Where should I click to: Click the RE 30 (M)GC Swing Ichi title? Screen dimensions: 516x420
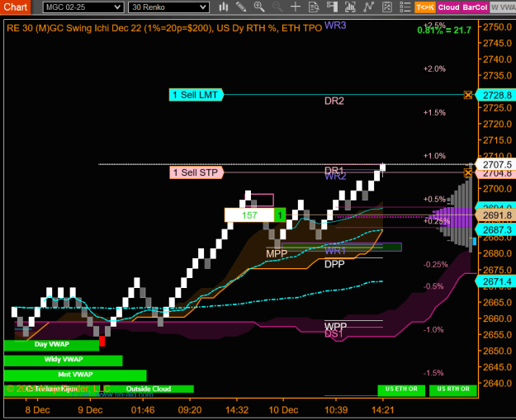point(164,28)
